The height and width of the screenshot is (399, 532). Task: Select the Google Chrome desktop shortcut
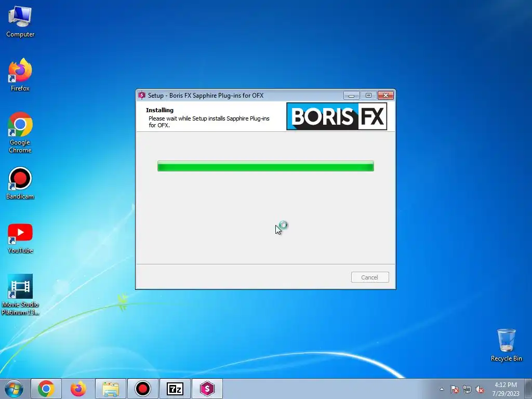(20, 132)
